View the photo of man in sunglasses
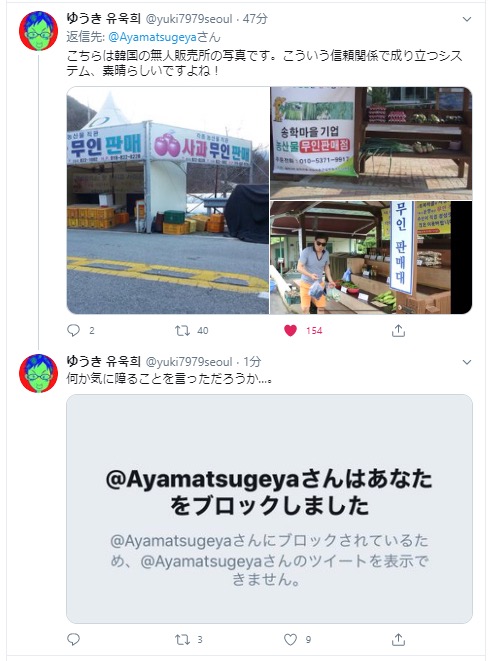 click(371, 258)
